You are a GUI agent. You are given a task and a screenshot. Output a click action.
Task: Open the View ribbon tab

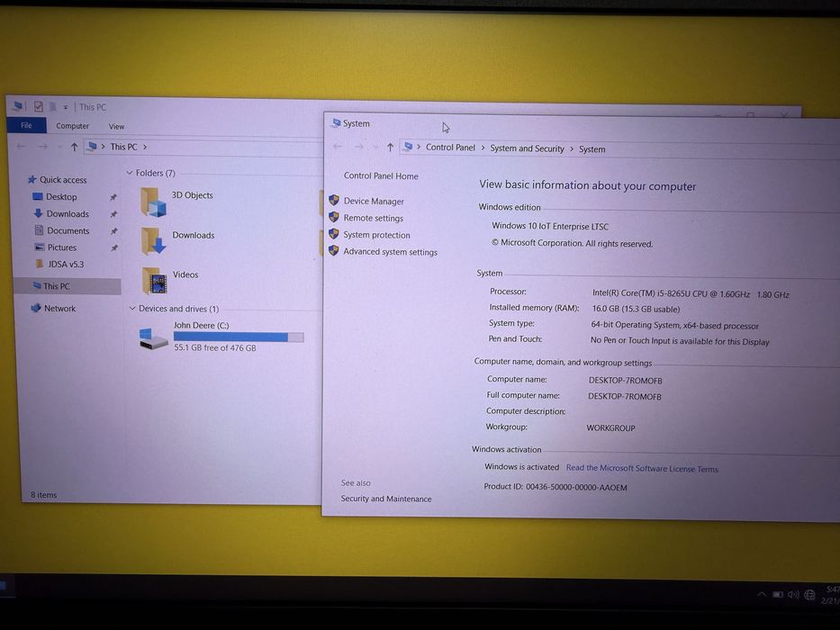tap(116, 126)
